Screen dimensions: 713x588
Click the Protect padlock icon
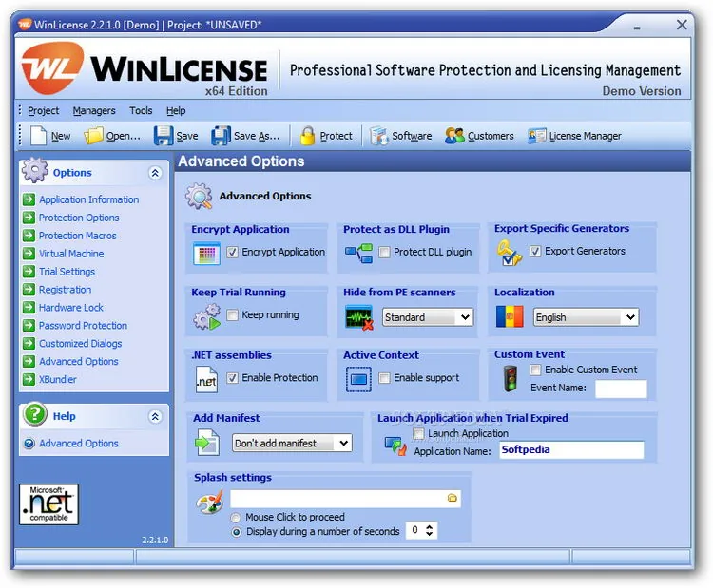tap(308, 136)
